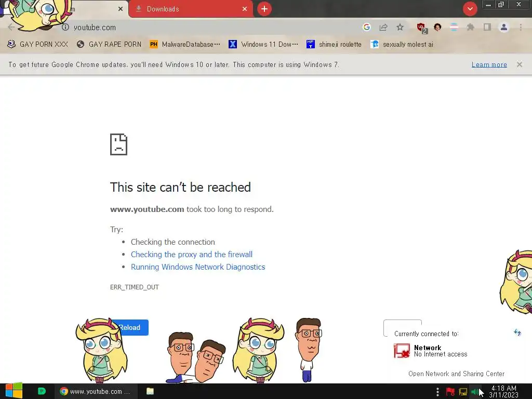Dismiss the Chrome updates infobar

(520, 64)
